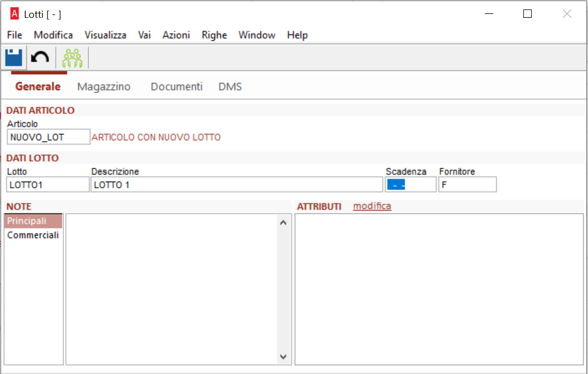Click the notes scrollbar down arrow

point(284,357)
